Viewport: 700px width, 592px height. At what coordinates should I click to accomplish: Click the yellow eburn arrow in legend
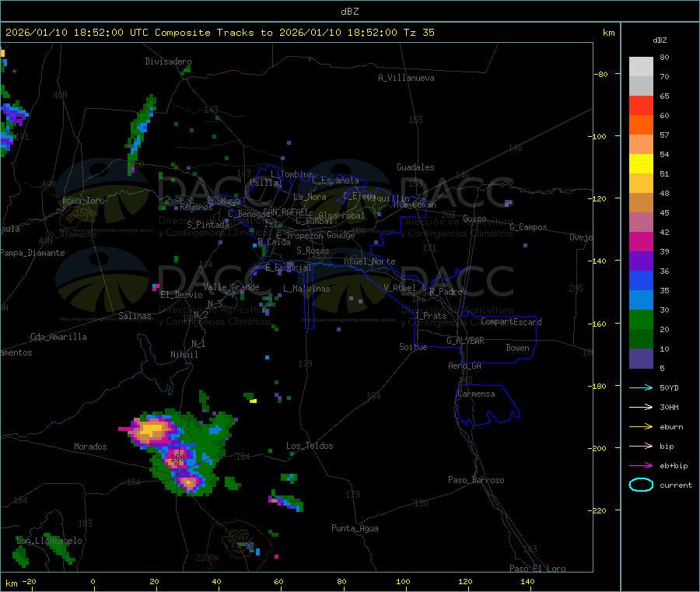click(x=641, y=427)
